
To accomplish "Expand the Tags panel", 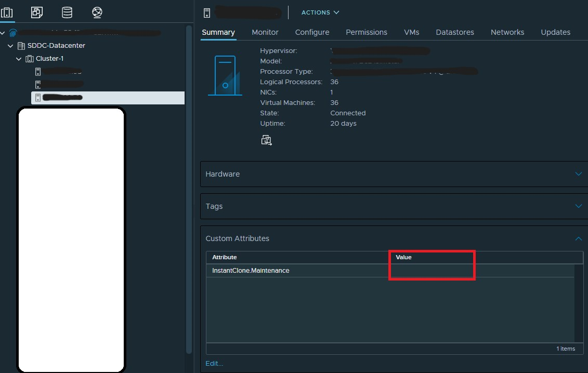I will pyautogui.click(x=578, y=206).
